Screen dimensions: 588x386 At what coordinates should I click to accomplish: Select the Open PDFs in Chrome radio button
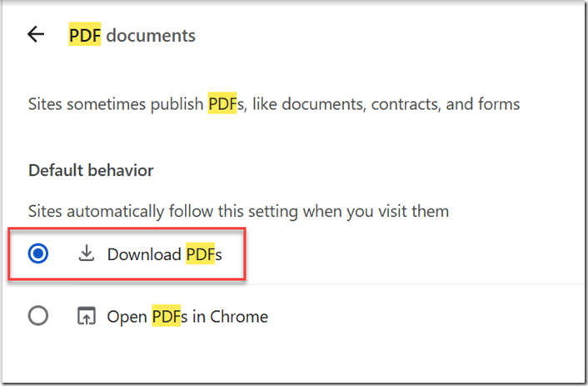(37, 316)
